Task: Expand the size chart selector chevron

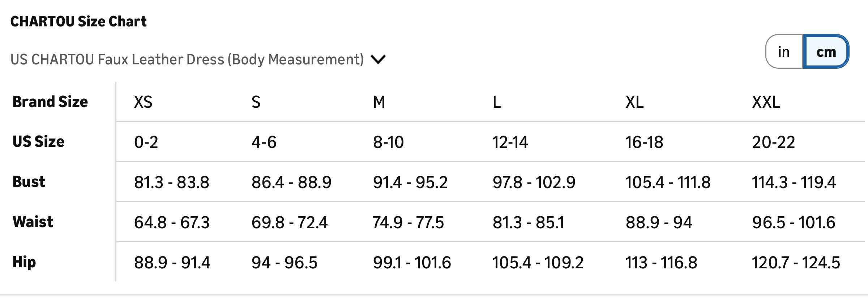Action: pyautogui.click(x=378, y=59)
